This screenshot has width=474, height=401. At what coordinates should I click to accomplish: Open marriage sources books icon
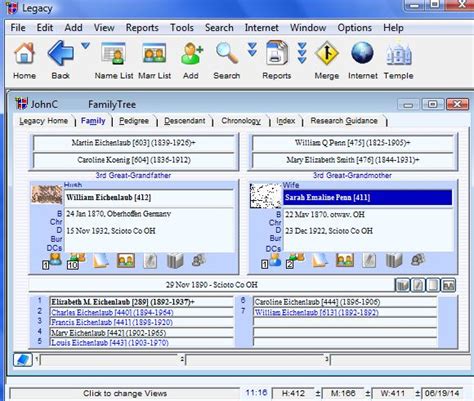(x=402, y=285)
